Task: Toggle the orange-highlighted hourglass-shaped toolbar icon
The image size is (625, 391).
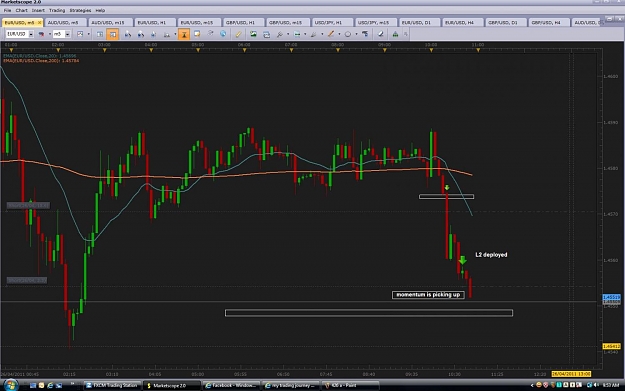Action: tap(184, 34)
